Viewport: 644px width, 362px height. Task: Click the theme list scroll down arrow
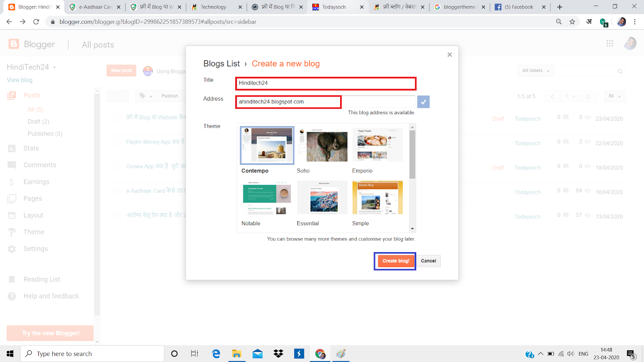(412, 229)
